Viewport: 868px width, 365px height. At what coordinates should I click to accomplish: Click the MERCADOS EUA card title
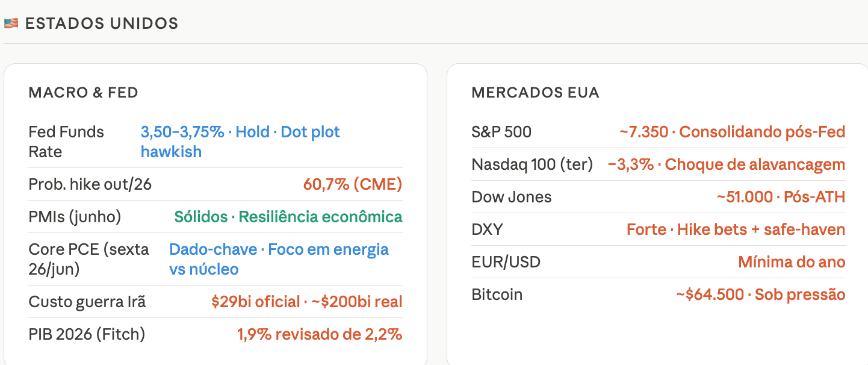(535, 93)
